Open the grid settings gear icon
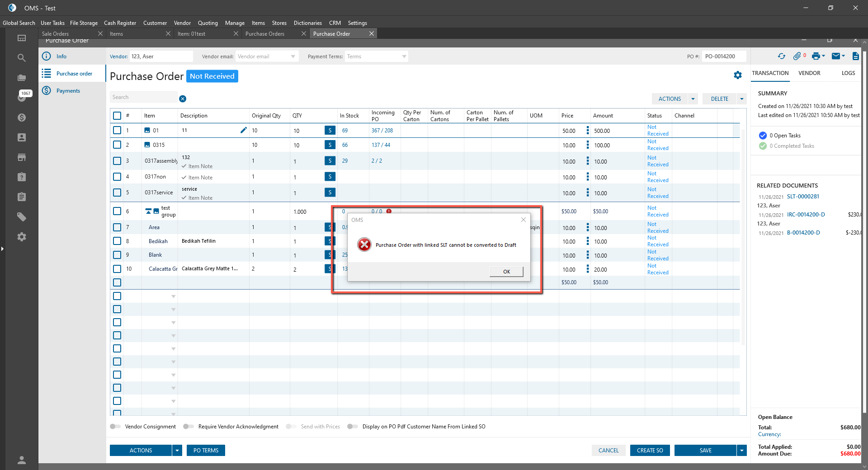Image resolution: width=868 pixels, height=470 pixels. 738,75
